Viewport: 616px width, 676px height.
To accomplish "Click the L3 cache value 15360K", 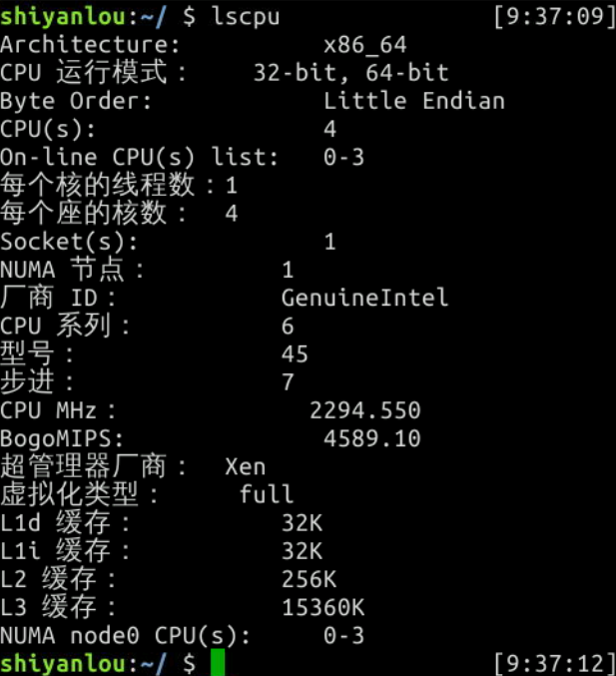I will 322,607.
